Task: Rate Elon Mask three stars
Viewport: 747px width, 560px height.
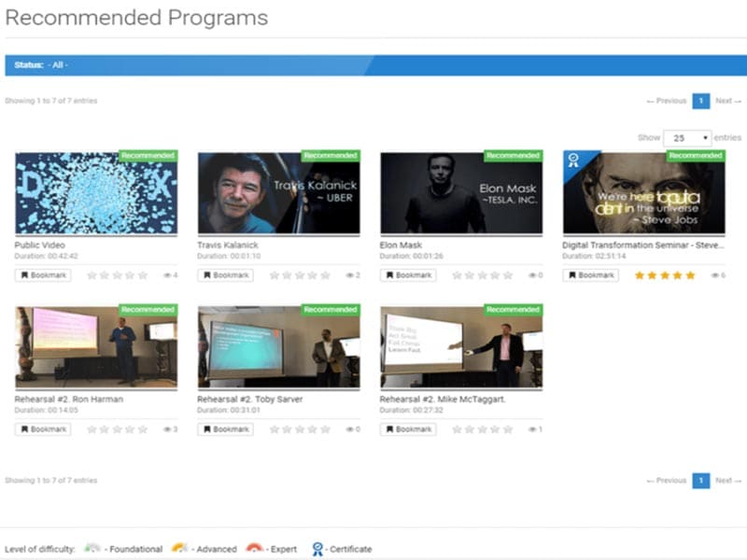Action: coord(482,275)
